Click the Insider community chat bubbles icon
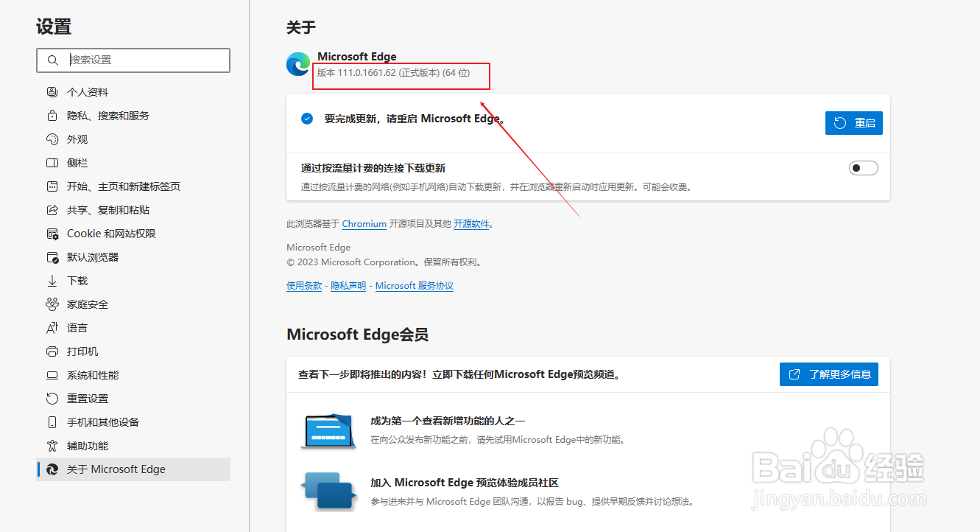Viewport: 980px width, 532px height. tap(328, 491)
